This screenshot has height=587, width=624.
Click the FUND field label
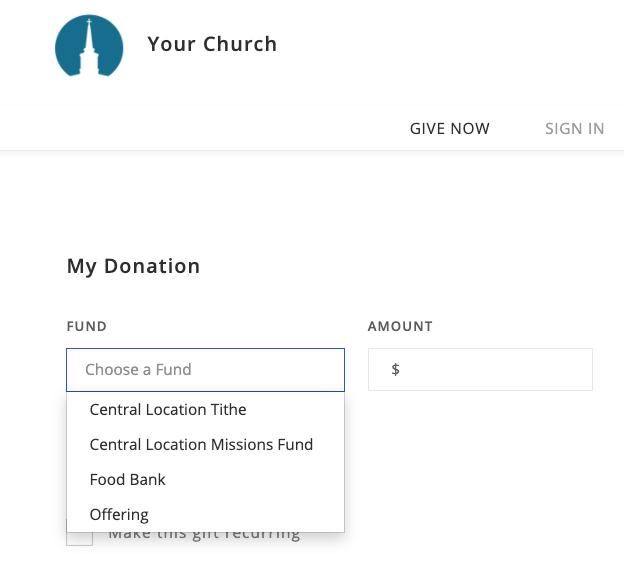click(x=86, y=326)
